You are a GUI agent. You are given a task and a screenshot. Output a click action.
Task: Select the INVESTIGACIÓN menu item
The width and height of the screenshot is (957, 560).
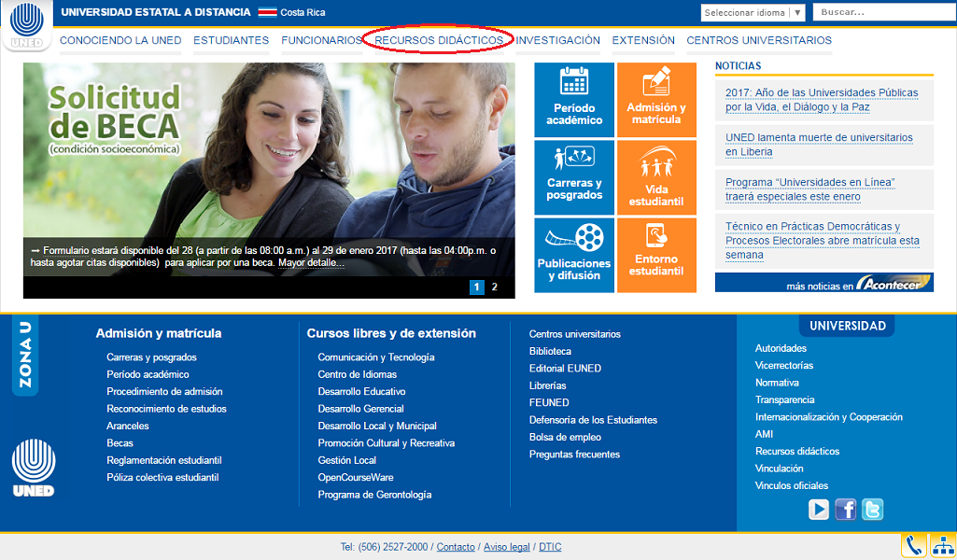(558, 40)
